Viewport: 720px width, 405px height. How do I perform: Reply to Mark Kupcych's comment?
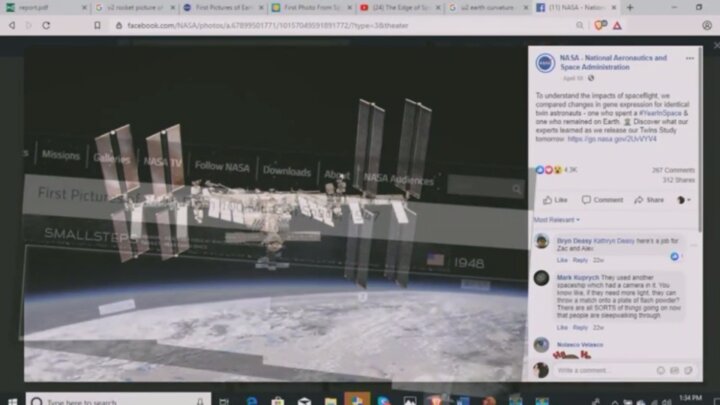click(x=580, y=327)
